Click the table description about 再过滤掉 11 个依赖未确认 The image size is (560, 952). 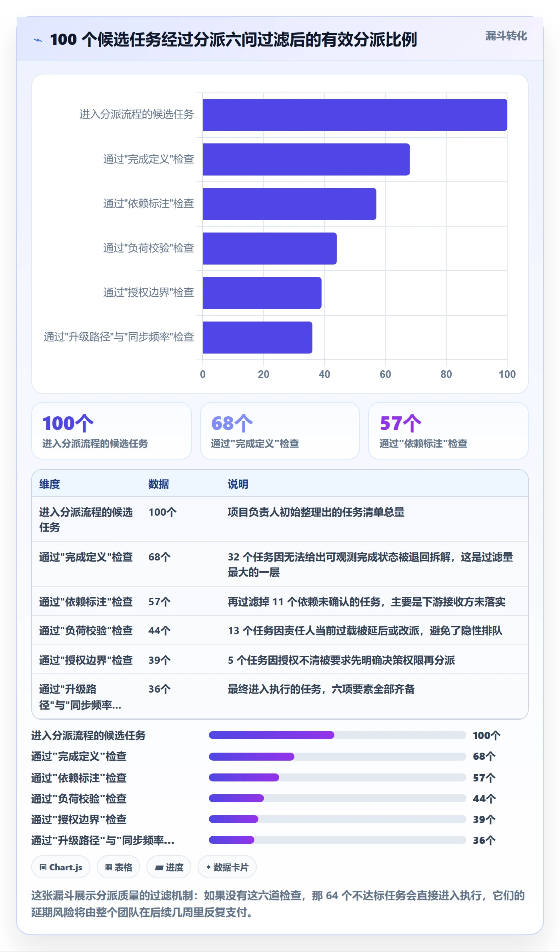366,602
